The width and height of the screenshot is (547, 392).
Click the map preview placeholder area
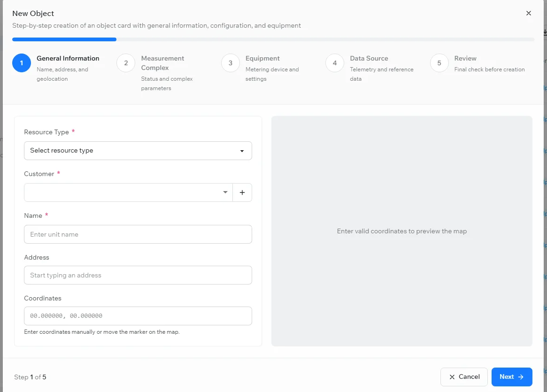coord(401,231)
